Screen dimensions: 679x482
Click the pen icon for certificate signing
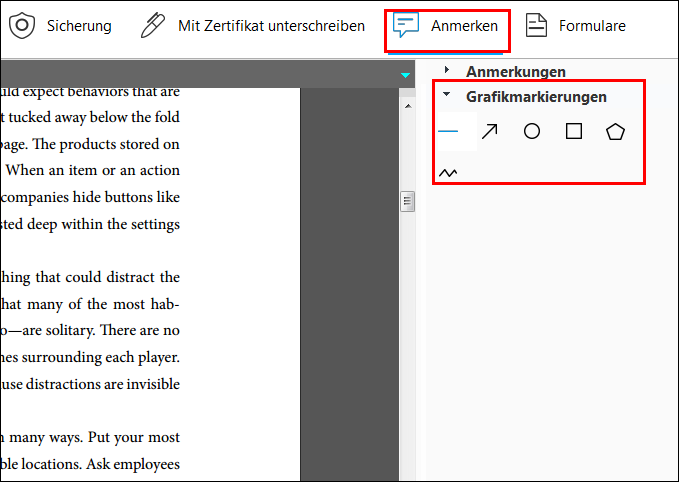click(153, 25)
